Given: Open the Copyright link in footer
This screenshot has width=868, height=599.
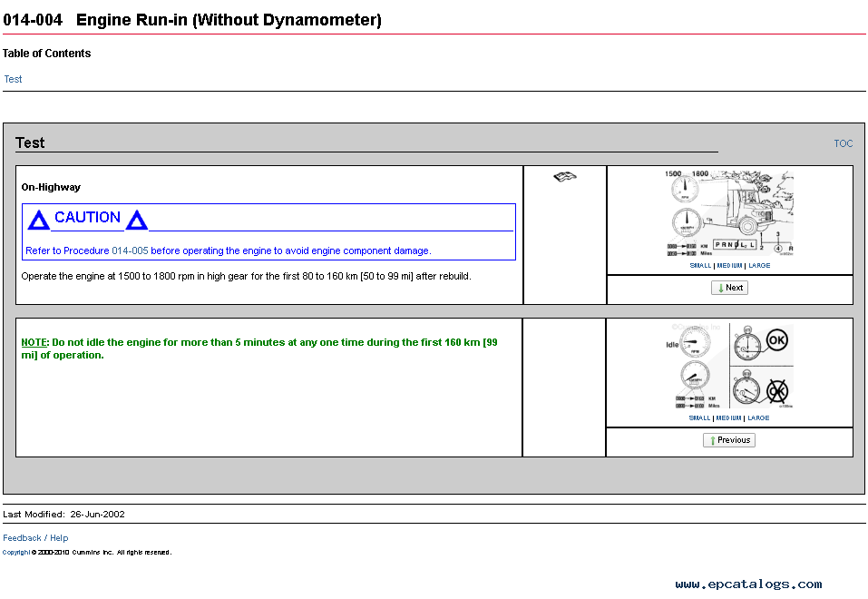Looking at the screenshot, I should tap(16, 553).
